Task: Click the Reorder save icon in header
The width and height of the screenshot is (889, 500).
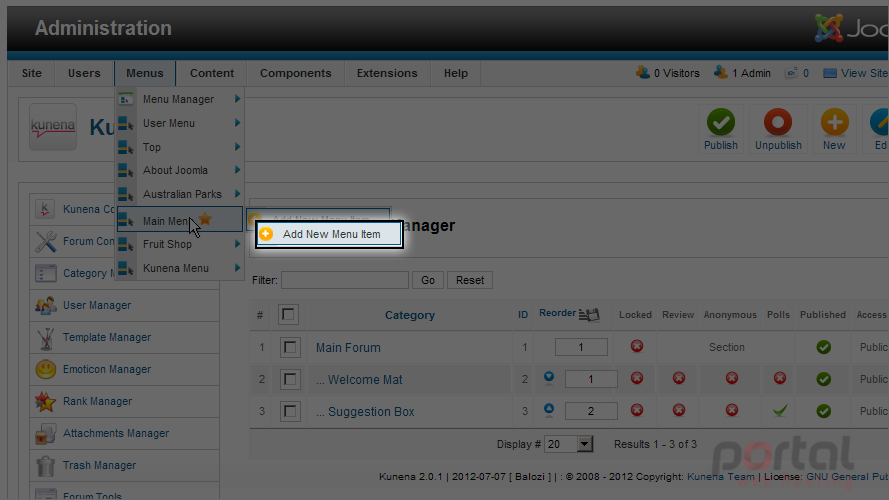Action: [589, 314]
